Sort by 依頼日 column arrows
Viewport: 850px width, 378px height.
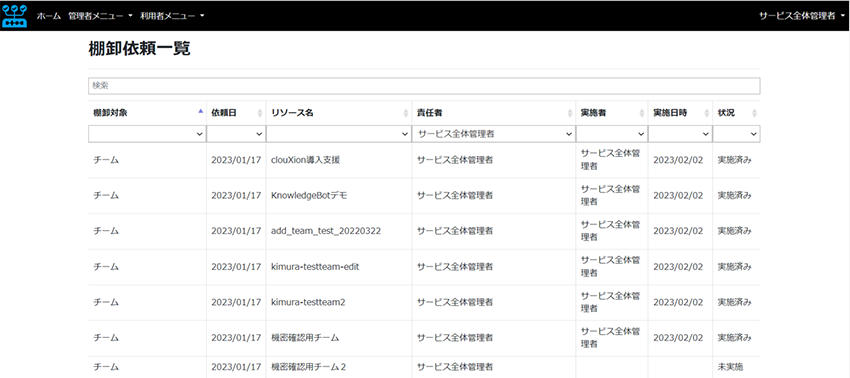[261, 113]
